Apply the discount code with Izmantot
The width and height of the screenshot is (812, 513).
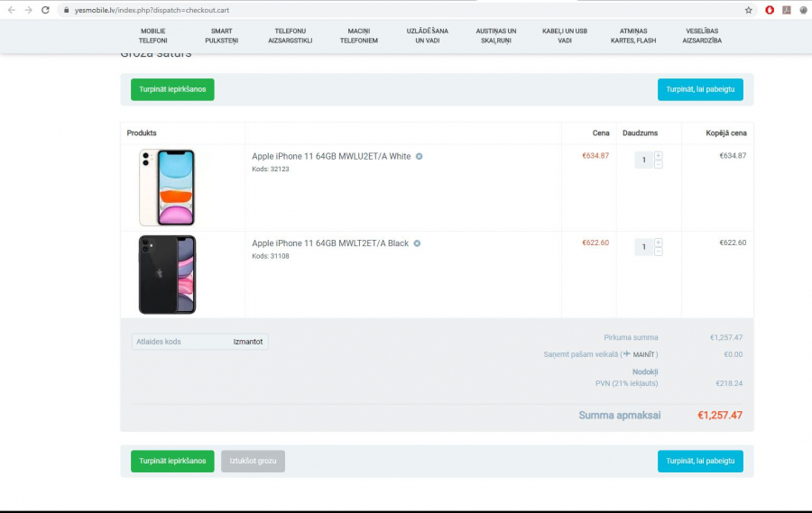tap(247, 342)
